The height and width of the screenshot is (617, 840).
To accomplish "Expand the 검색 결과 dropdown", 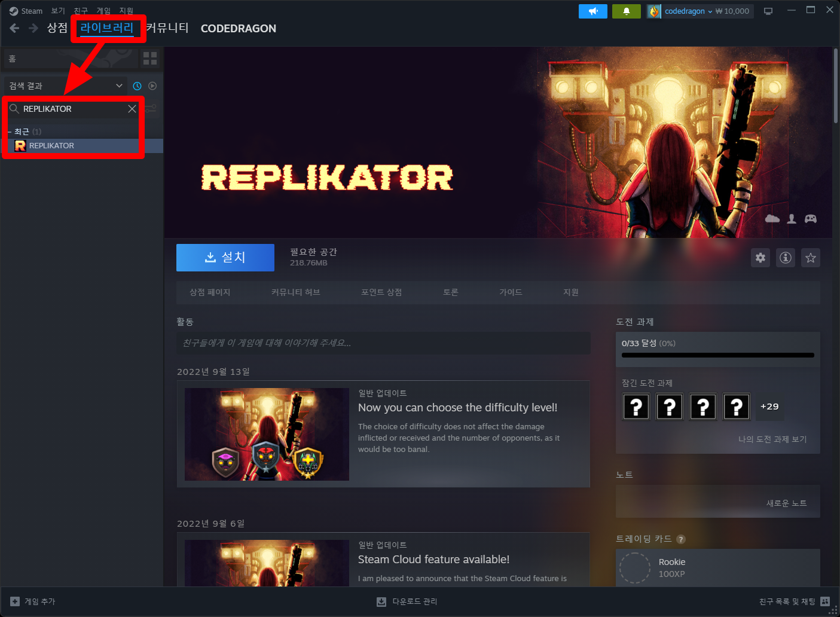I will pyautogui.click(x=66, y=86).
